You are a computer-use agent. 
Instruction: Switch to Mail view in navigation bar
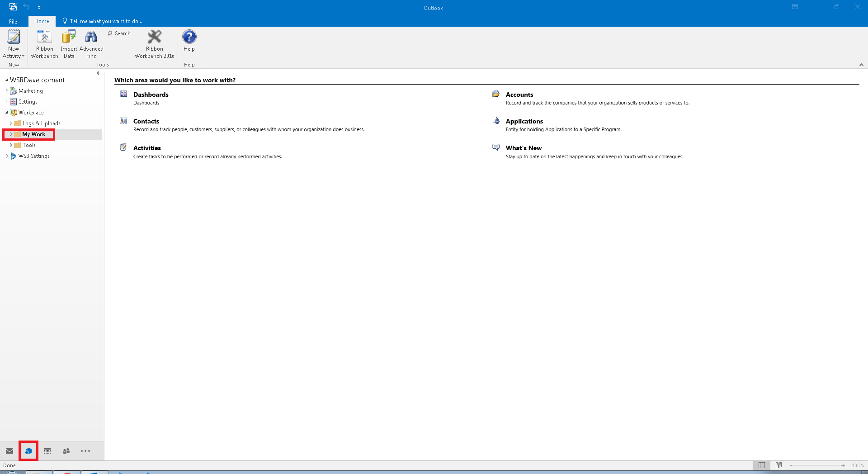9,451
